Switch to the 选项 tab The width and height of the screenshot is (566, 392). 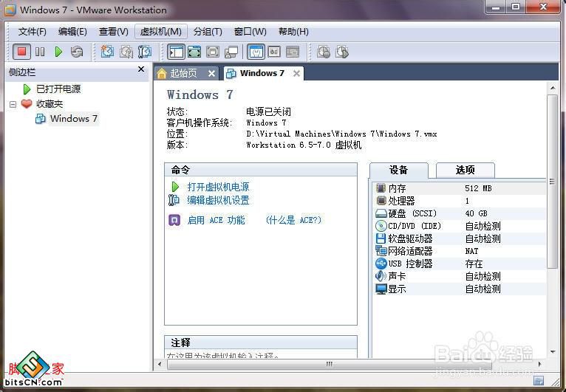(466, 170)
